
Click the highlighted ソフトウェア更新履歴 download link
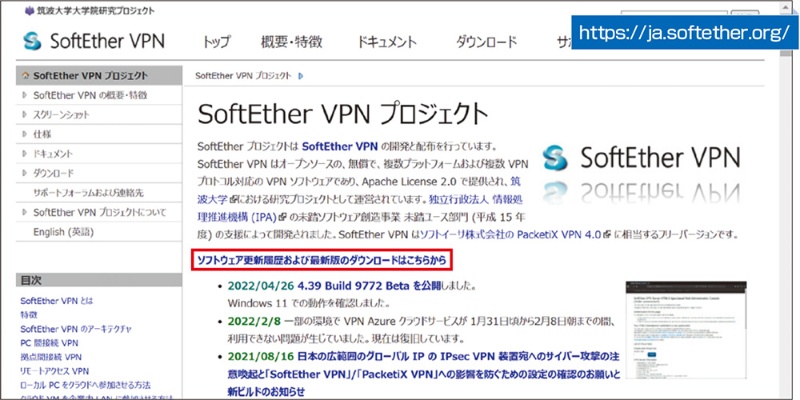[321, 261]
